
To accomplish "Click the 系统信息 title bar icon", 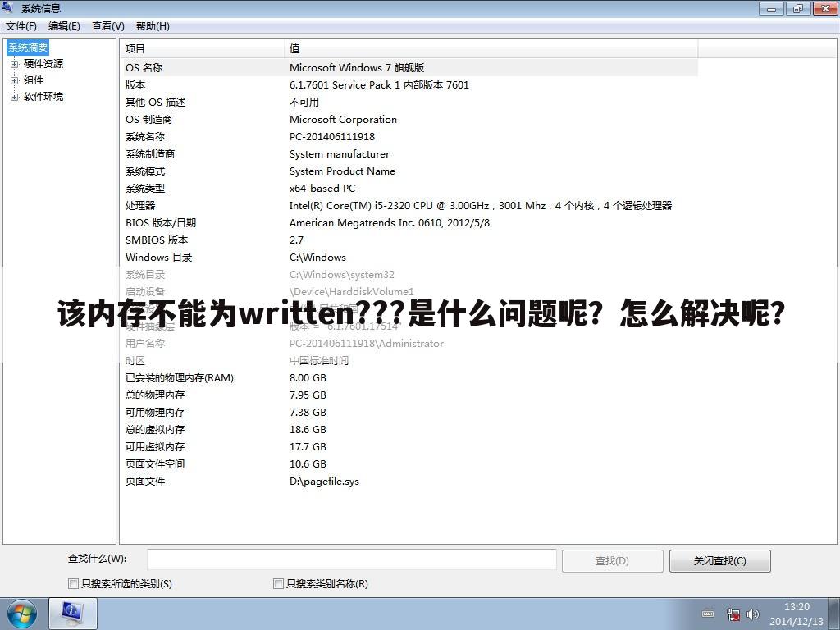I will pyautogui.click(x=7, y=8).
